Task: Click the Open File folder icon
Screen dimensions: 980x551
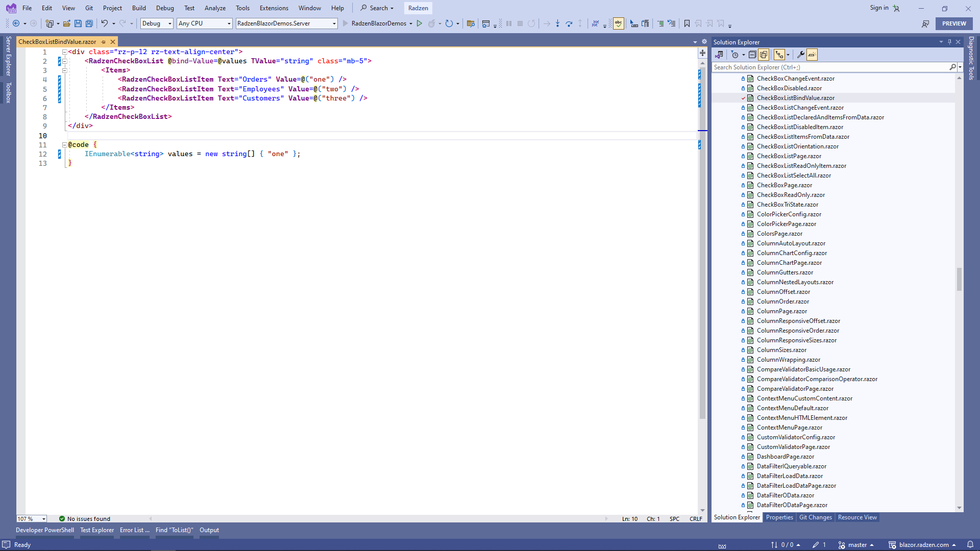Action: point(66,23)
